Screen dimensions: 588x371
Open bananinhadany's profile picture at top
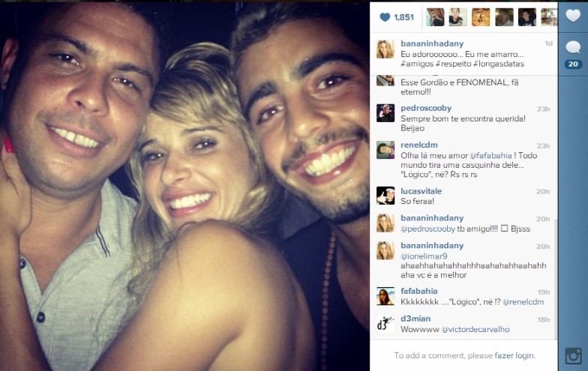(385, 49)
